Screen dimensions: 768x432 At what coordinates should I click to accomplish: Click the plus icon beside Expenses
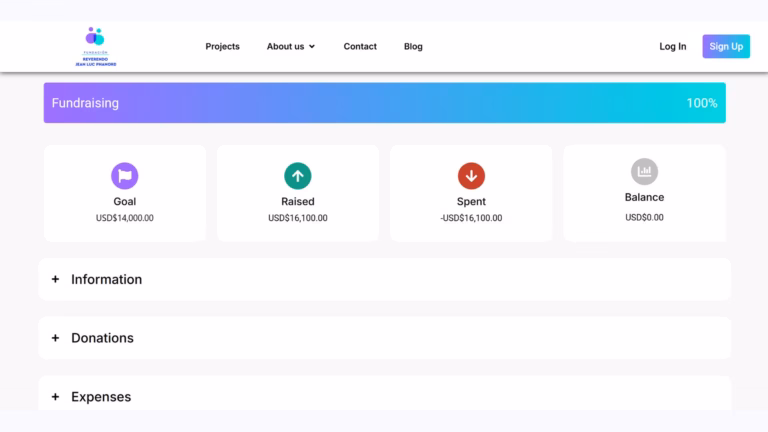click(55, 397)
